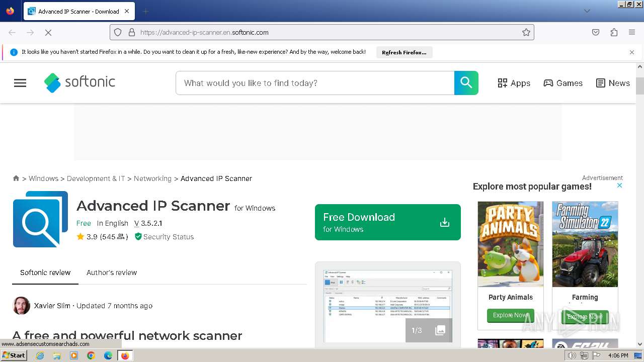This screenshot has height=362, width=644.
Task: Click Explore Now under Farming
Action: coord(585,317)
